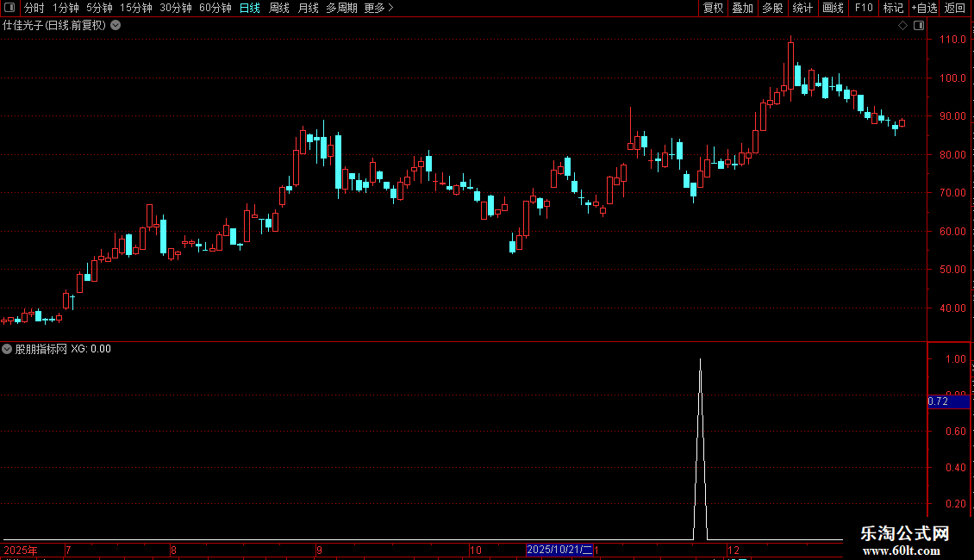
Task: Expand the 仕佳光子 chart title dropdown
Action: point(116,26)
